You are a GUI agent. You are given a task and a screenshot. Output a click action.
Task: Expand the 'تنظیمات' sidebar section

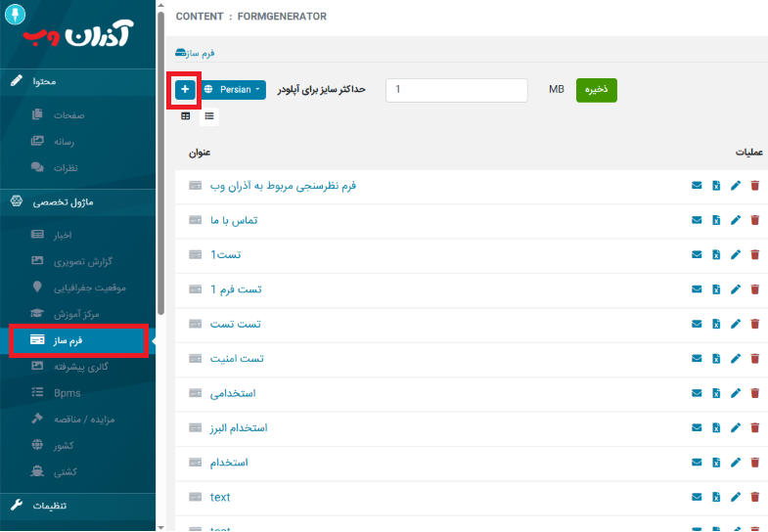76,506
